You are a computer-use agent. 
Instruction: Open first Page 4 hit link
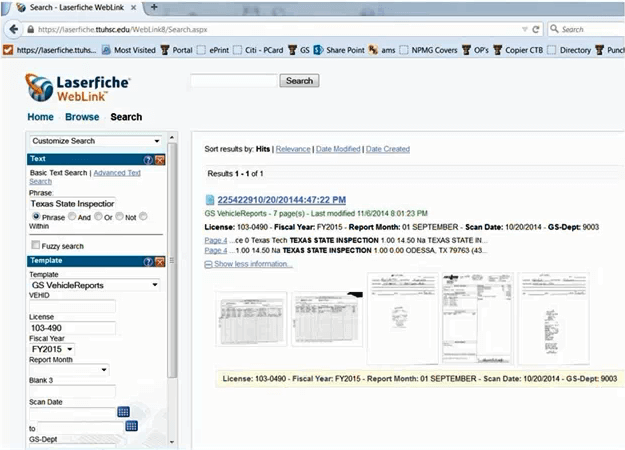tap(216, 240)
